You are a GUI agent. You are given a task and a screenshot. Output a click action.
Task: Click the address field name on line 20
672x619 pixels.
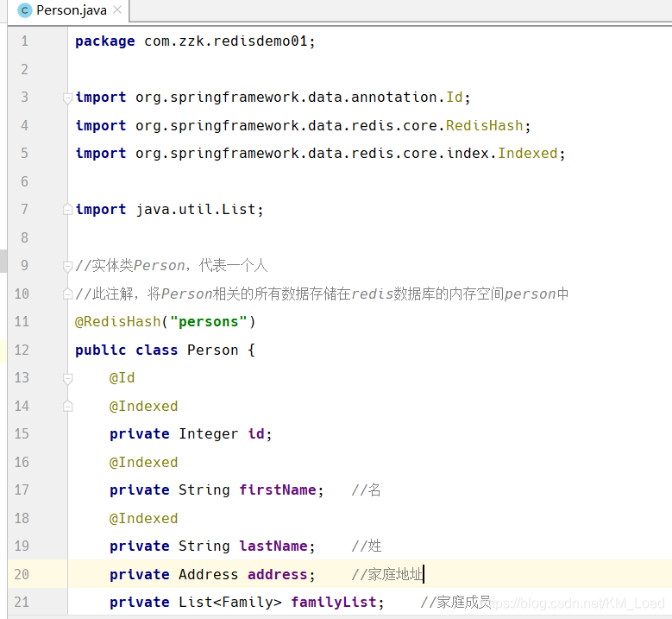click(277, 574)
